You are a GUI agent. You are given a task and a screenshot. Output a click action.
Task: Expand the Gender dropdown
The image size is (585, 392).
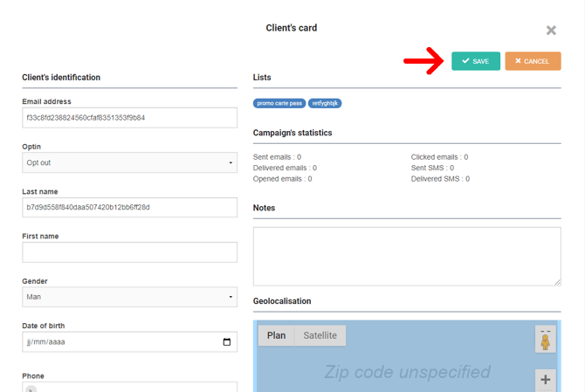click(x=129, y=297)
